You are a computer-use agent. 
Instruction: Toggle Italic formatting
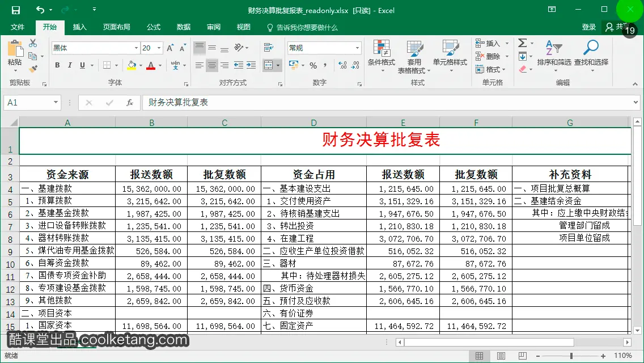point(70,65)
